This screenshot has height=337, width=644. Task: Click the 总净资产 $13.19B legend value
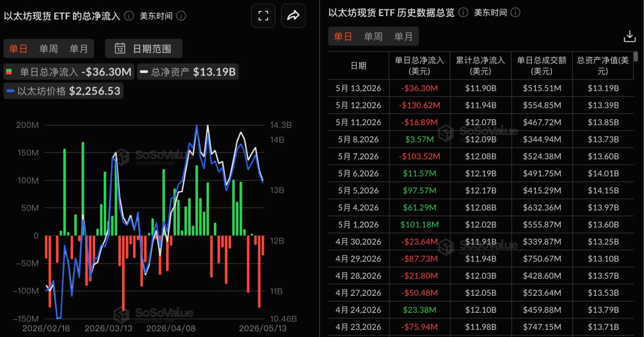pos(214,72)
